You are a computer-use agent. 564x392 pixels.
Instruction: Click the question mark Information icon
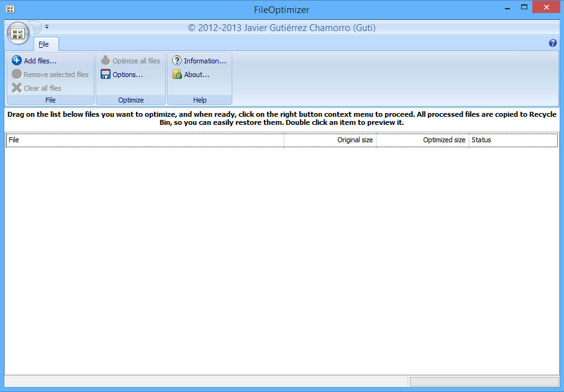[176, 60]
